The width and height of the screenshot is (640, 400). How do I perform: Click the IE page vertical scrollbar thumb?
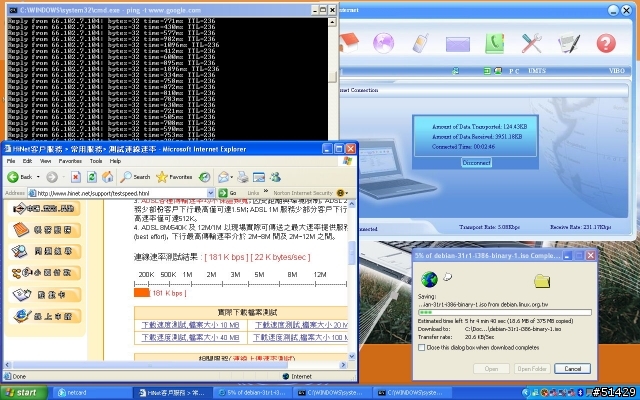click(x=352, y=253)
